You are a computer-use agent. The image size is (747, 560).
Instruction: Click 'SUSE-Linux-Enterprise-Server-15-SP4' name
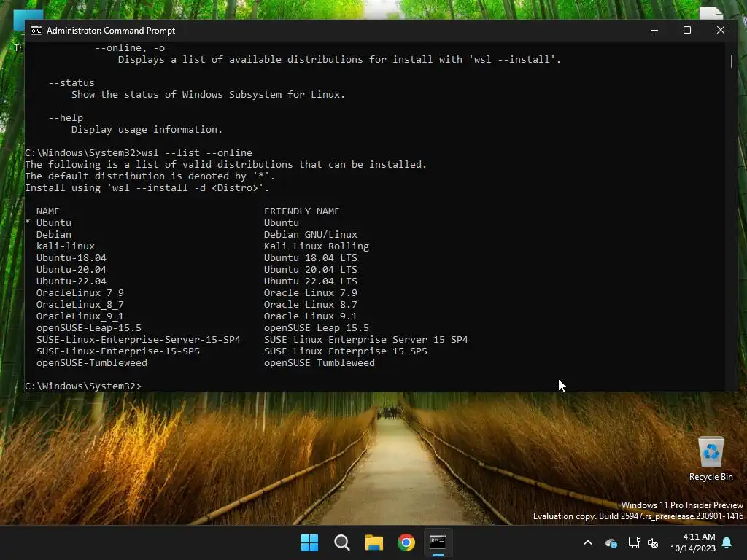coord(138,340)
